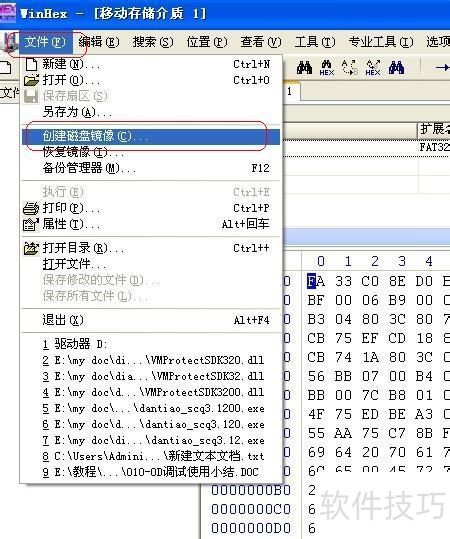
Task: Click the printer icon beside 打印
Action: (31, 208)
